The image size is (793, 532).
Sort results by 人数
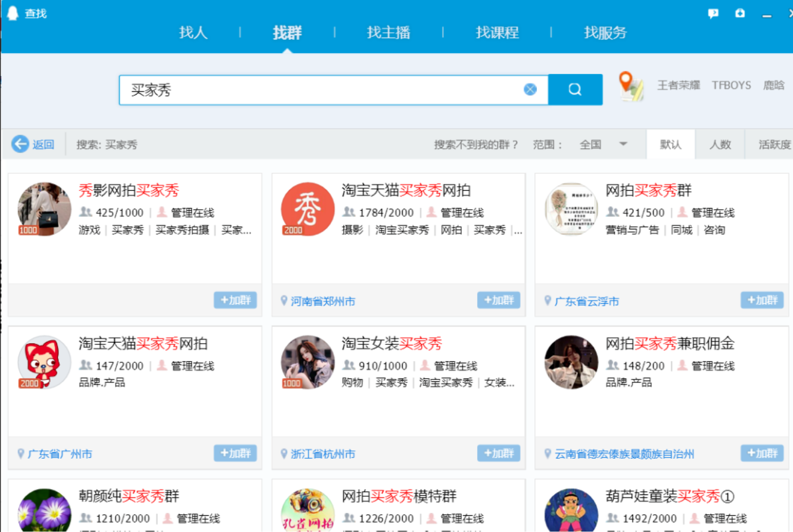(720, 144)
